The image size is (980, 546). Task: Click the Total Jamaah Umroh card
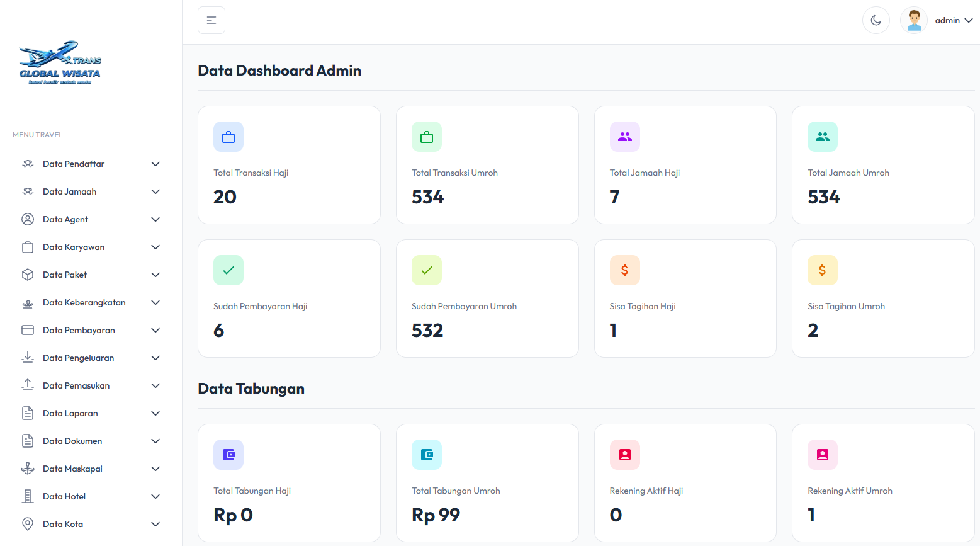click(882, 165)
